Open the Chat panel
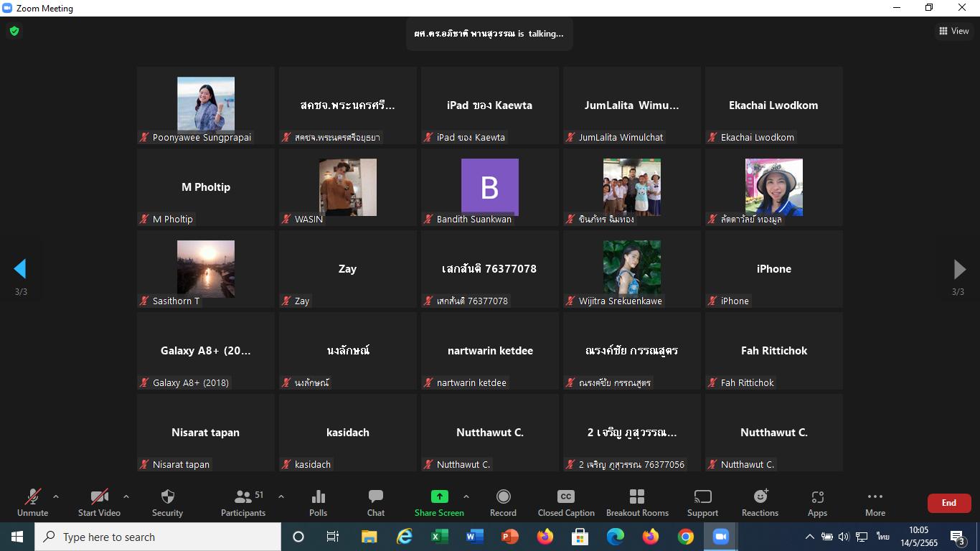The image size is (980, 551). coord(376,502)
